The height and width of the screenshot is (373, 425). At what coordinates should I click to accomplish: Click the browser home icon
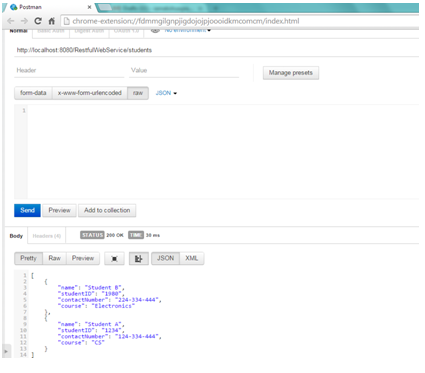pyautogui.click(x=52, y=21)
